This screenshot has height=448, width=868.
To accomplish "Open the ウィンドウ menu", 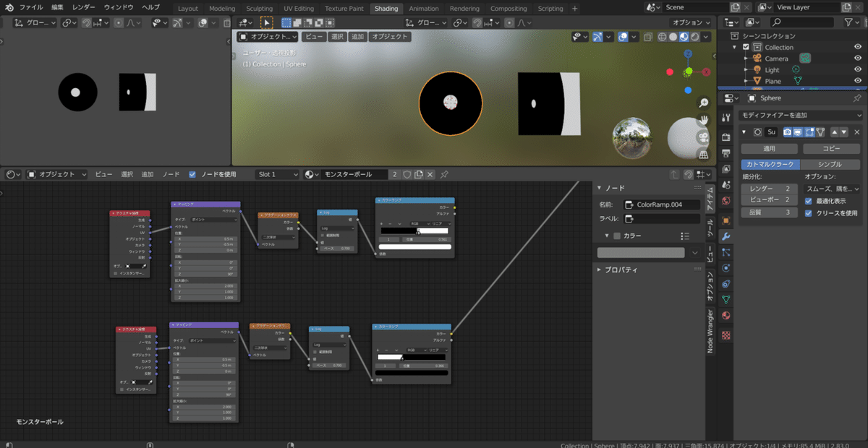I will point(119,7).
